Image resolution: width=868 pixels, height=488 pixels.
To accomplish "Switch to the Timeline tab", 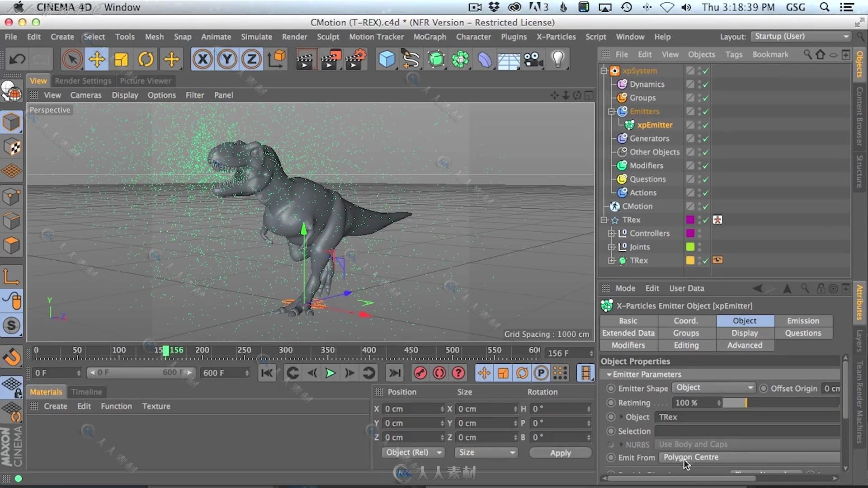I will coord(86,392).
